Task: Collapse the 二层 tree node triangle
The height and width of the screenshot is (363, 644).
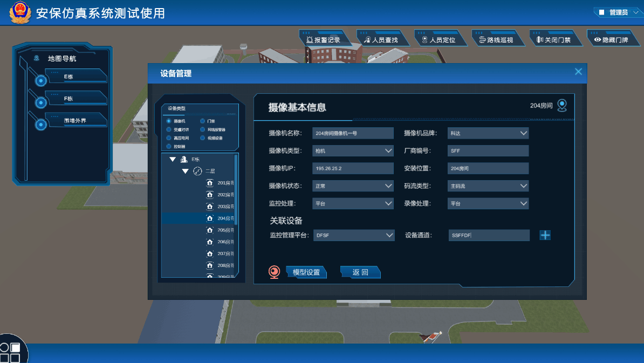Action: (x=185, y=171)
